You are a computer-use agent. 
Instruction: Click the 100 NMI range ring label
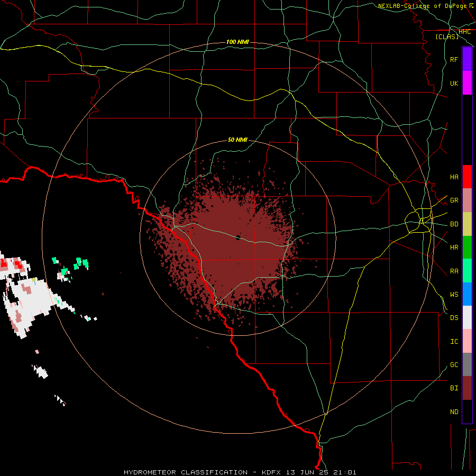(x=237, y=42)
